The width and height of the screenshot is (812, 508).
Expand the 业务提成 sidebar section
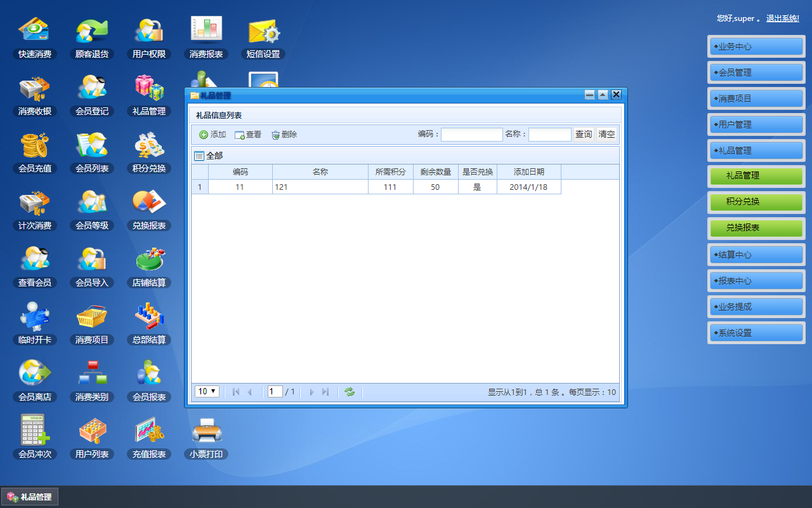click(756, 307)
